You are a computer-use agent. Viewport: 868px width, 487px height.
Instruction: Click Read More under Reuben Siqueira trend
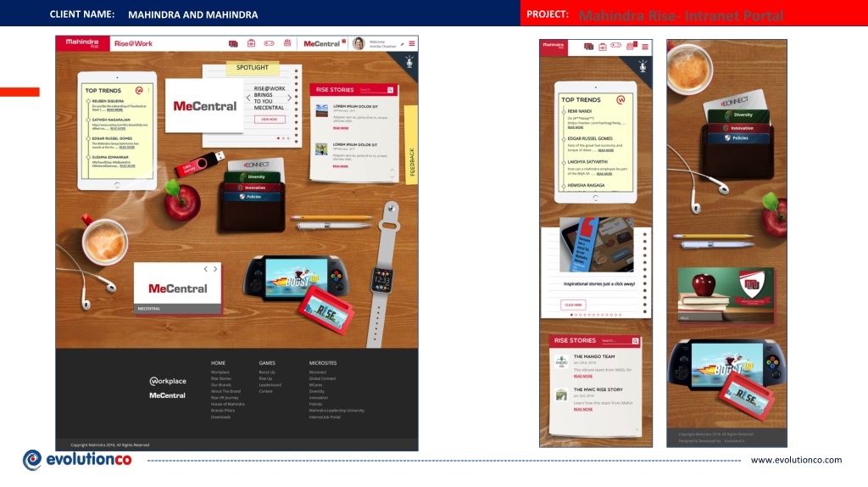point(114,110)
